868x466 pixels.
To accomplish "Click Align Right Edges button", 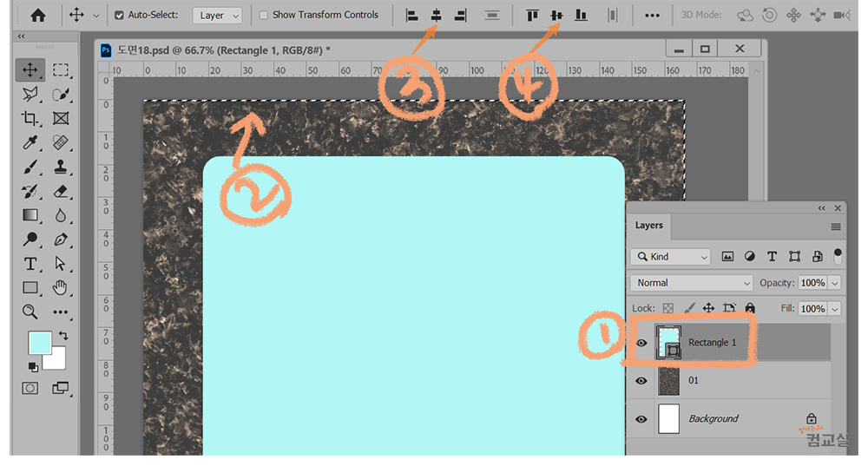I will tap(461, 15).
